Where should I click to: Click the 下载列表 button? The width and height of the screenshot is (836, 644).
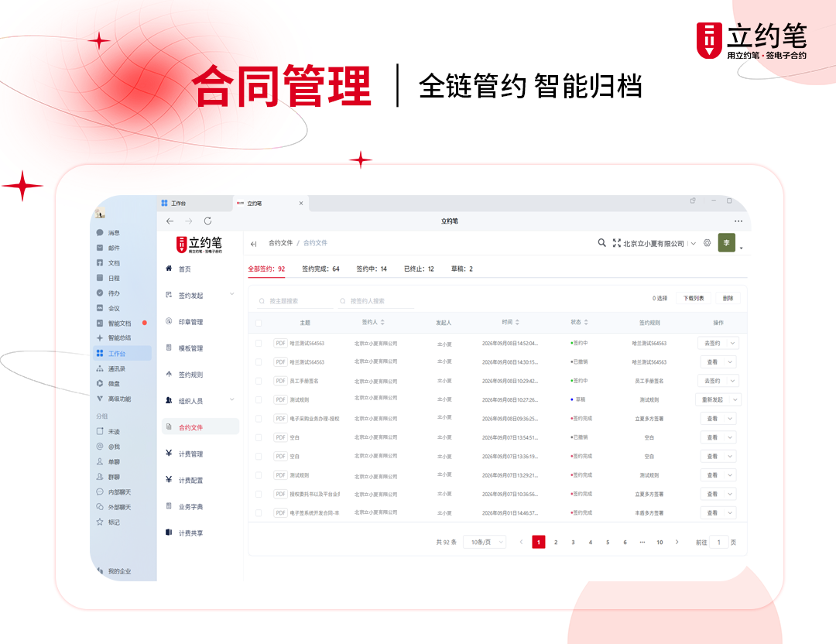(694, 299)
